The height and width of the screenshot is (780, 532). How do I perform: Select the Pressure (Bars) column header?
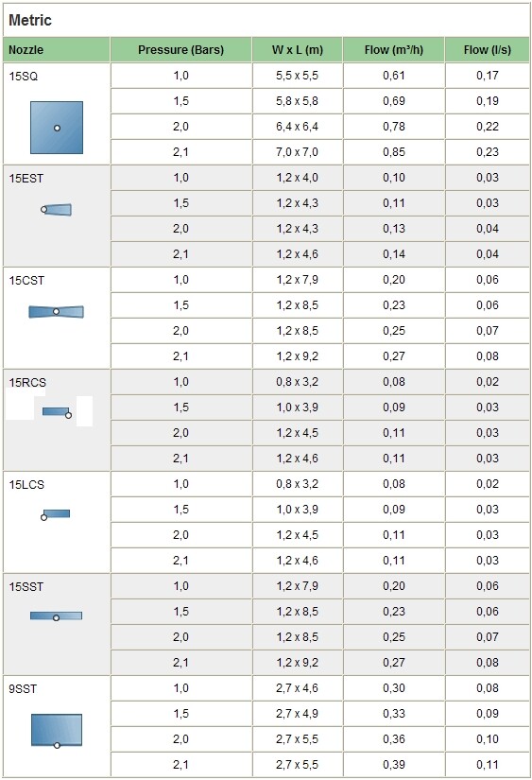(181, 50)
